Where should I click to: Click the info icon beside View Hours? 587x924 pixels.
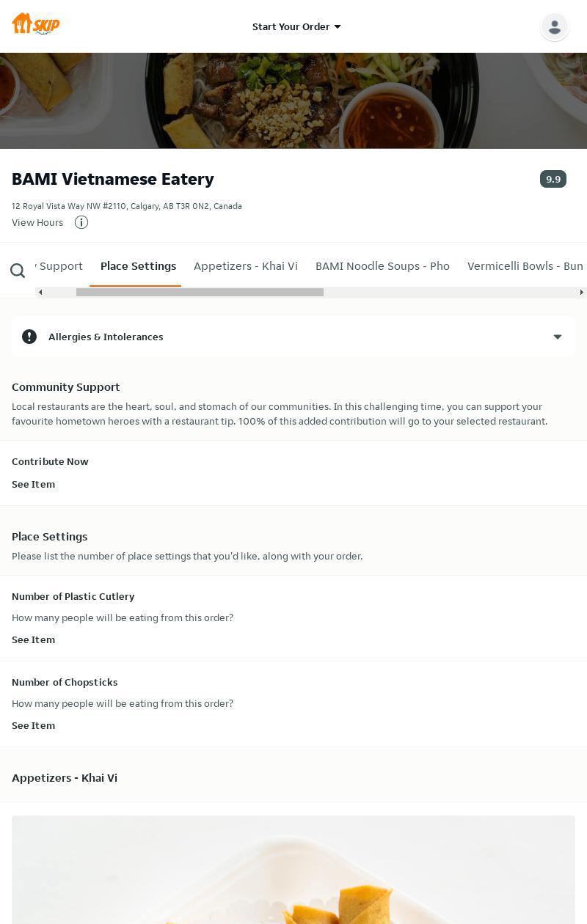pos(81,222)
